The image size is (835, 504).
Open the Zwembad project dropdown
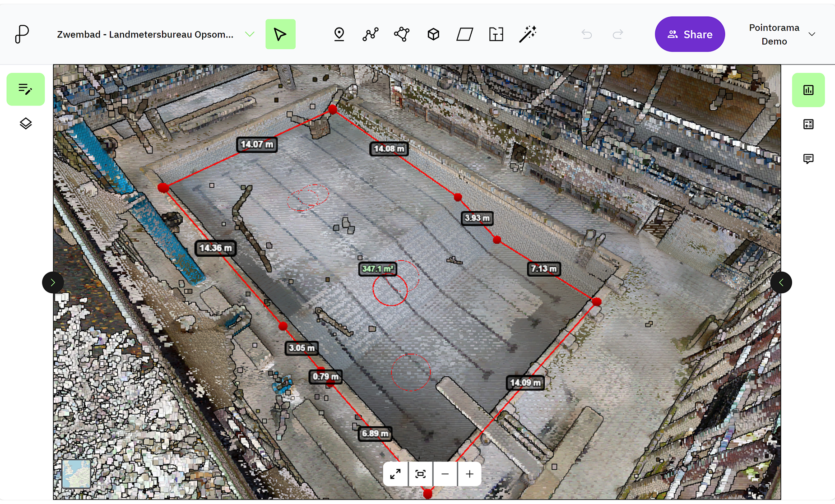click(x=249, y=34)
